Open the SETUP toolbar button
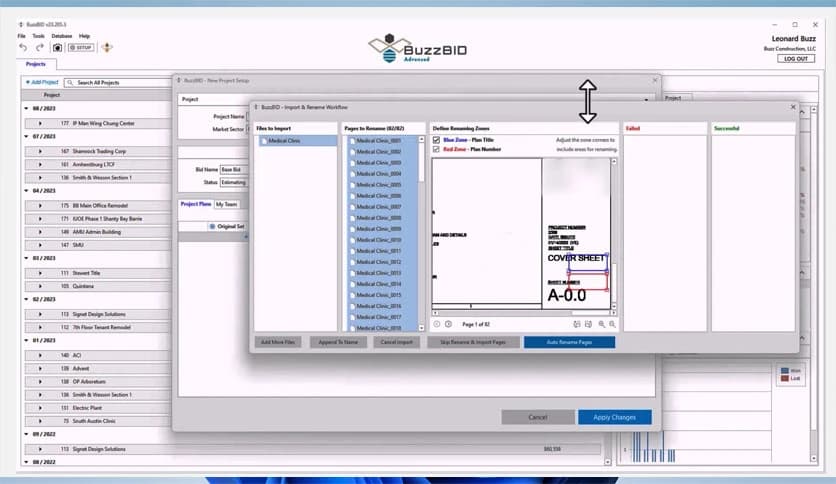836x484 pixels. pos(81,47)
